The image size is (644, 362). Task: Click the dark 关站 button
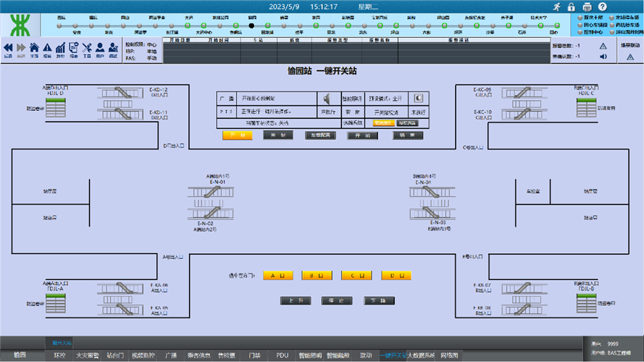point(278,135)
